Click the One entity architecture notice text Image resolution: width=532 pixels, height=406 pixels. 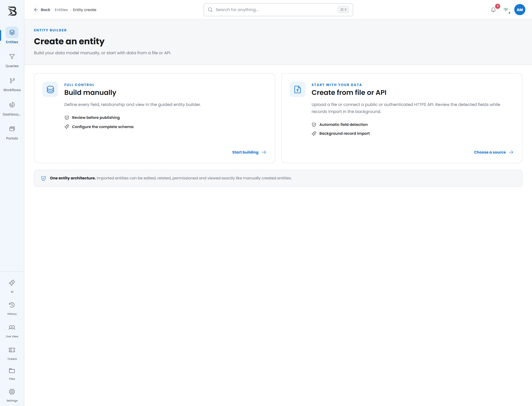tap(171, 178)
